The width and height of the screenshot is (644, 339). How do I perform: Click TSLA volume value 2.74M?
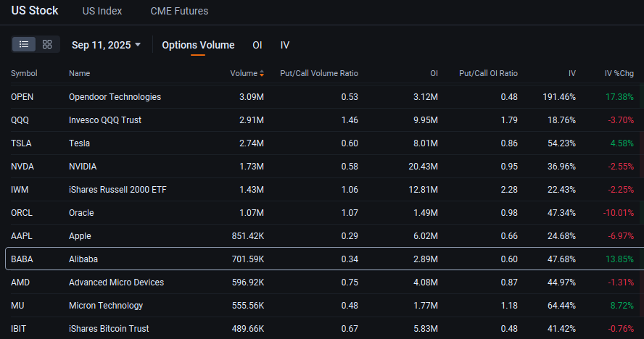[x=252, y=143]
